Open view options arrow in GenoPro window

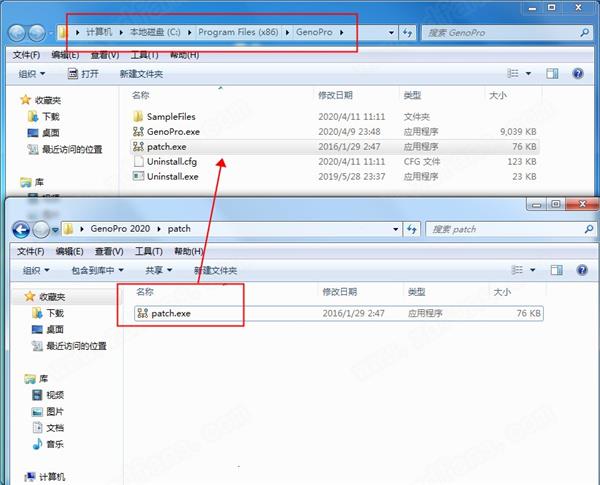528,73
